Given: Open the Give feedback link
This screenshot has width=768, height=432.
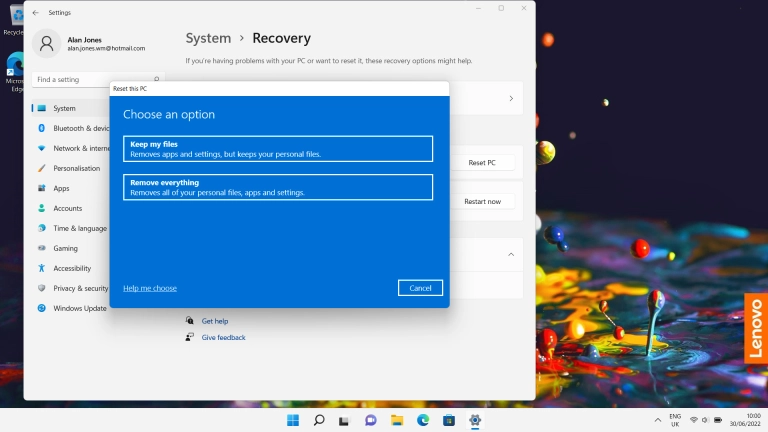Looking at the screenshot, I should pos(223,338).
